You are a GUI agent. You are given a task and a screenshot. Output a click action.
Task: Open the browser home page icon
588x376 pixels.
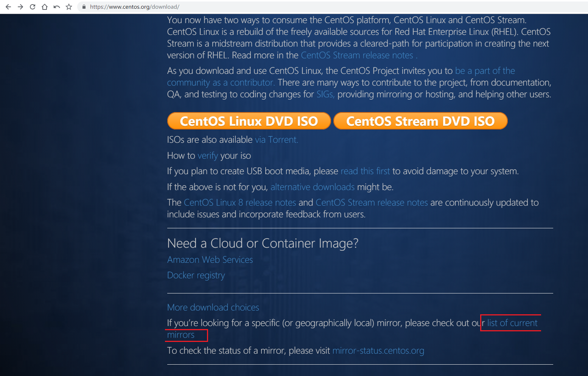tap(45, 7)
